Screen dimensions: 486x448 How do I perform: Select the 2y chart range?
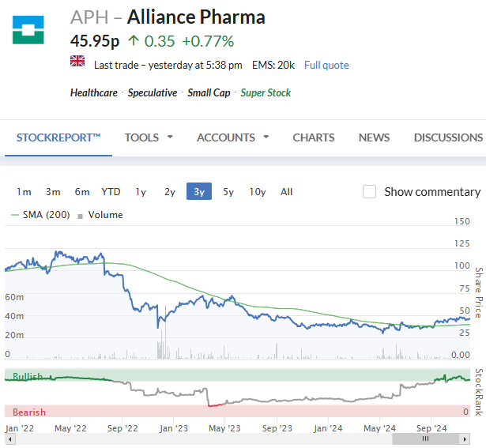(x=170, y=192)
